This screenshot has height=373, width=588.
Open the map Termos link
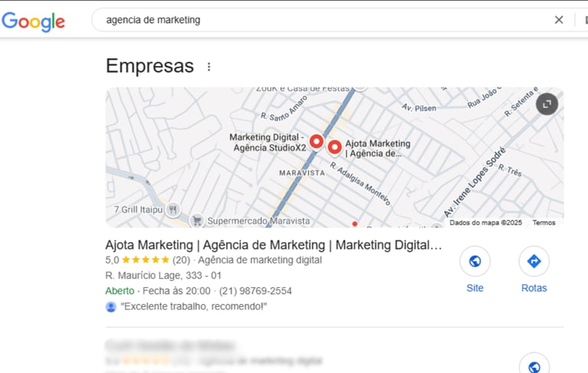coord(544,223)
